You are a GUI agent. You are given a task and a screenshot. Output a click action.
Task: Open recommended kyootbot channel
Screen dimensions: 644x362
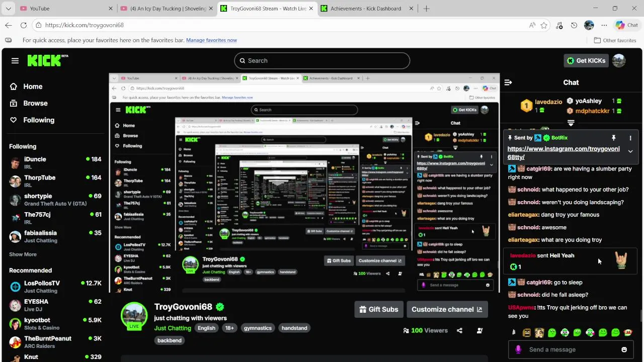55,324
